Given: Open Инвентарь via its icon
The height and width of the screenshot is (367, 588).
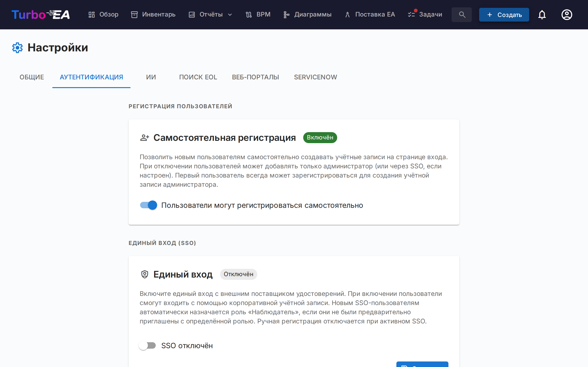Looking at the screenshot, I should 134,14.
